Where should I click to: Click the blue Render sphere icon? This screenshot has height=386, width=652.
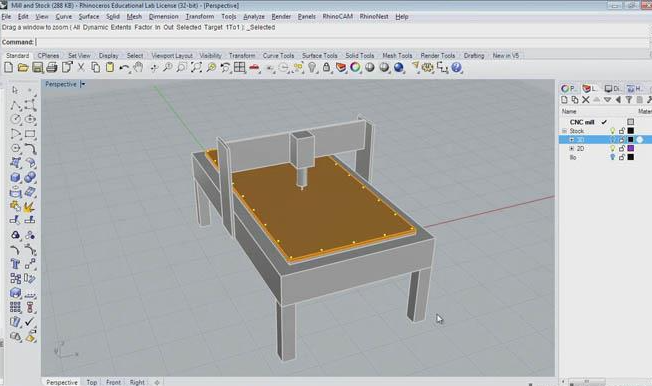coord(398,67)
